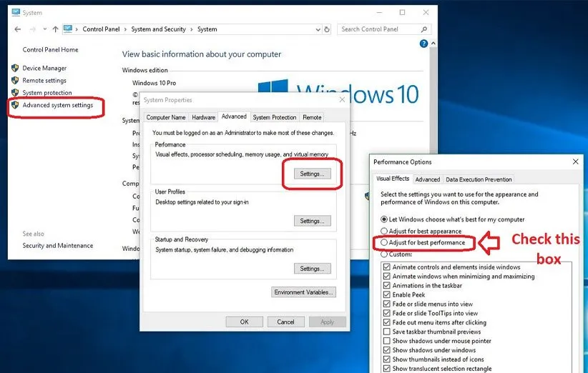Click the back arrow in System window
This screenshot has width=588, height=373.
17,29
